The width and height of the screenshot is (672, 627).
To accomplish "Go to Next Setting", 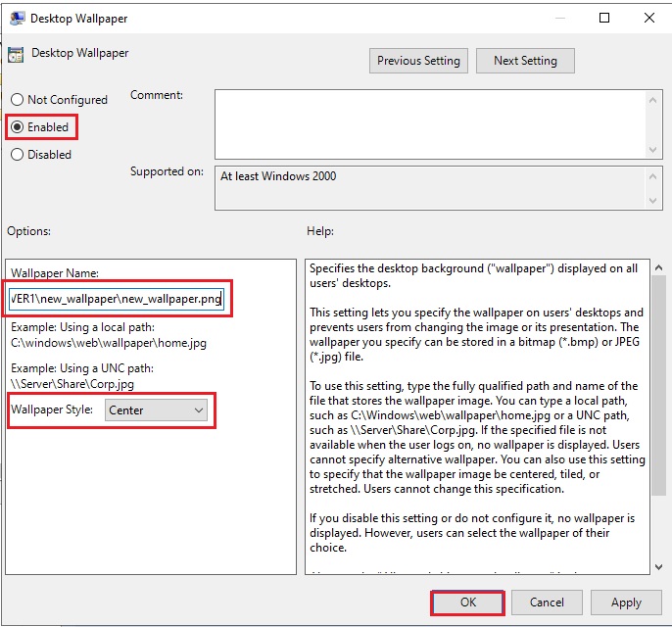I will click(525, 61).
